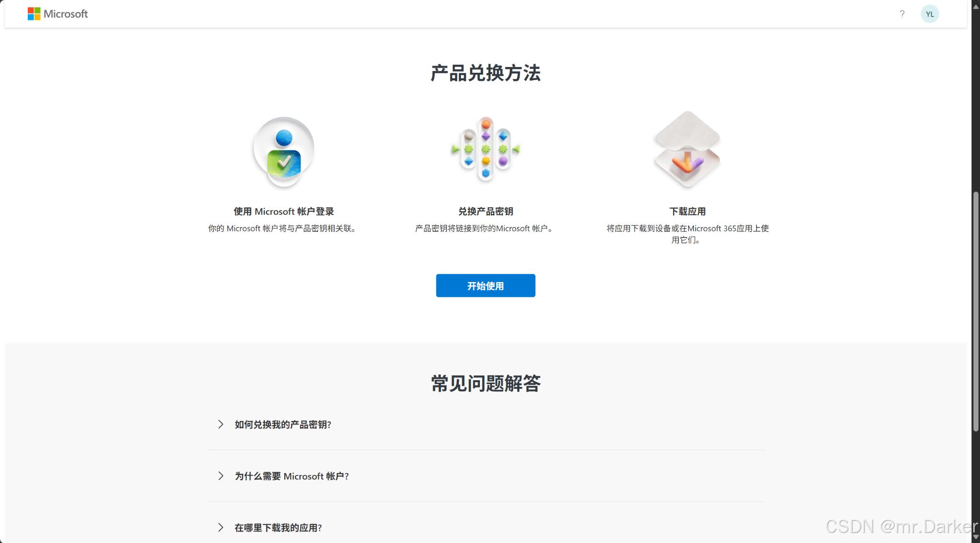Click the 常见问题解答 title
Screen dimensions: 980x543
485,384
